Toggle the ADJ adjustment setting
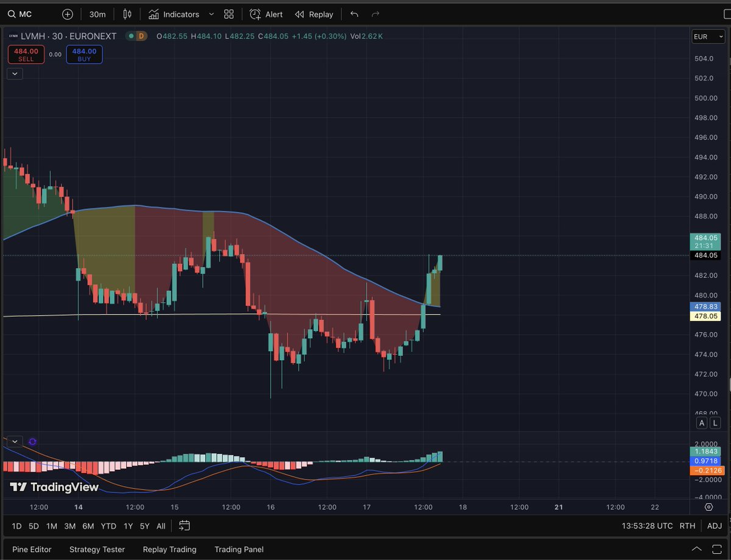 coord(715,526)
